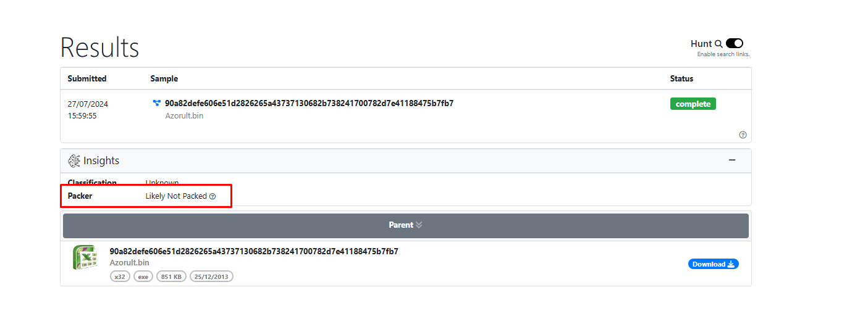Viewport: 868px width, 324px height.
Task: Toggle the Hunt search links switch
Action: 734,43
